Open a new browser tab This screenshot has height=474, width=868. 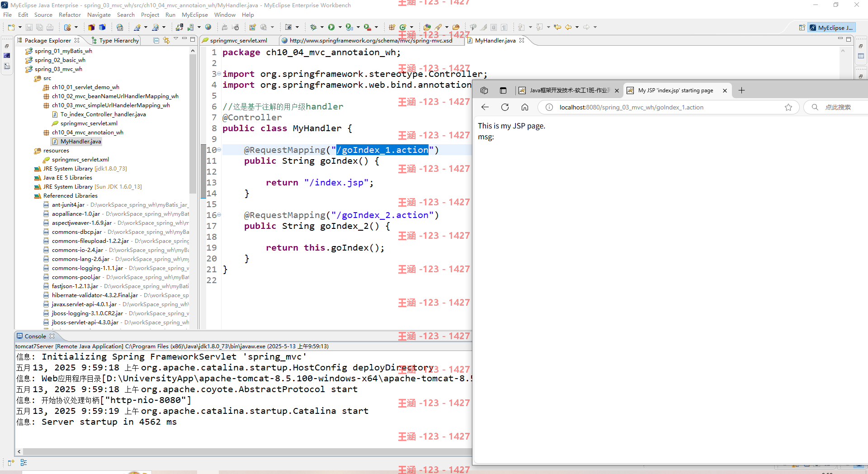741,90
